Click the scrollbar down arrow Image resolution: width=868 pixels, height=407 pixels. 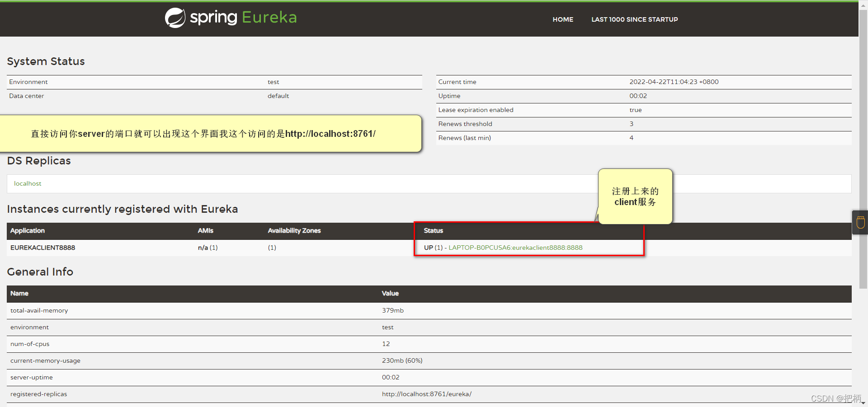coord(863,403)
